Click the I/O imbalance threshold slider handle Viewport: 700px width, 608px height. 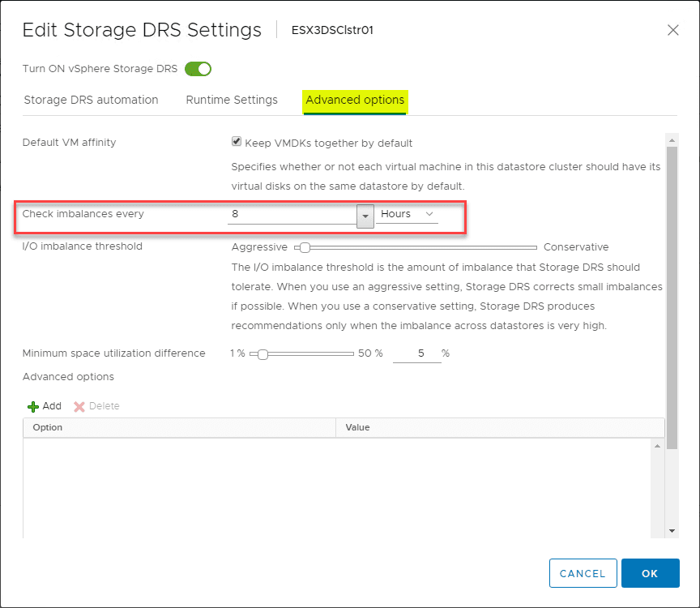tap(305, 247)
